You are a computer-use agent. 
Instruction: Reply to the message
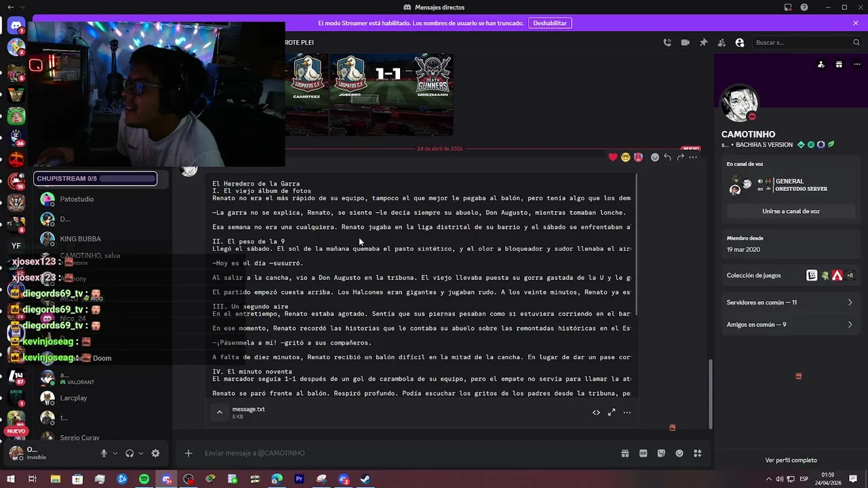667,157
